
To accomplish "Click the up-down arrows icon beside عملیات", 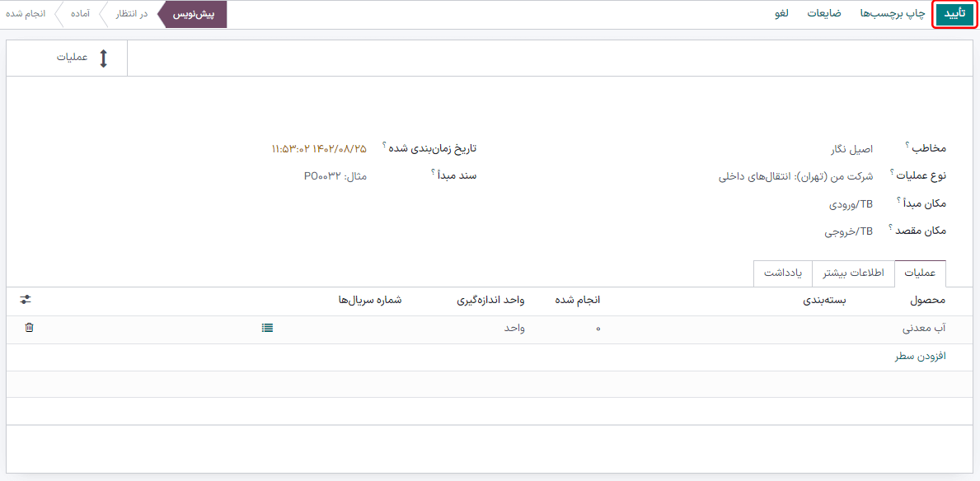I will 104,58.
